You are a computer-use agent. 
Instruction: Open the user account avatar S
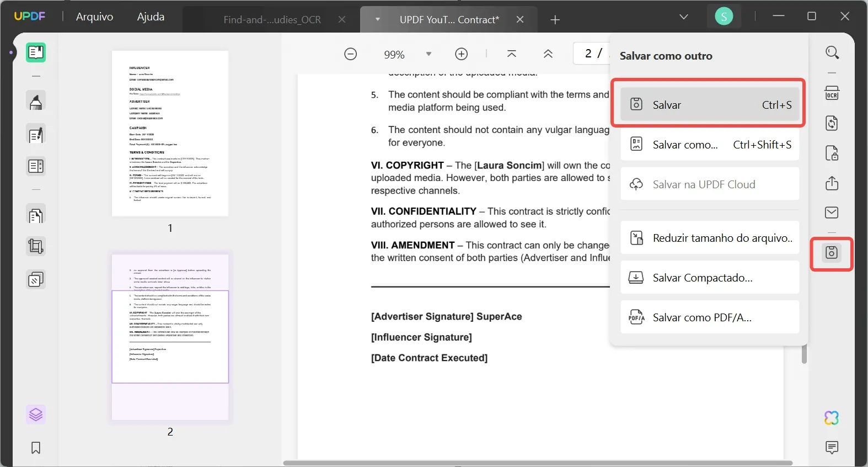tap(724, 17)
